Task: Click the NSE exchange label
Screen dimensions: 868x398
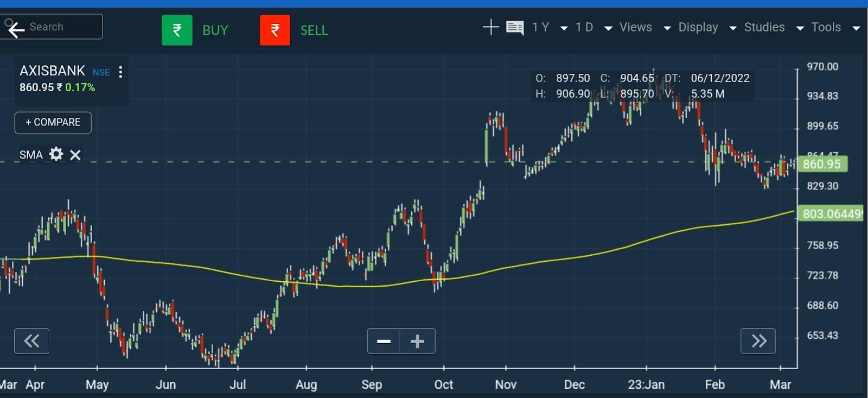Action: click(101, 72)
